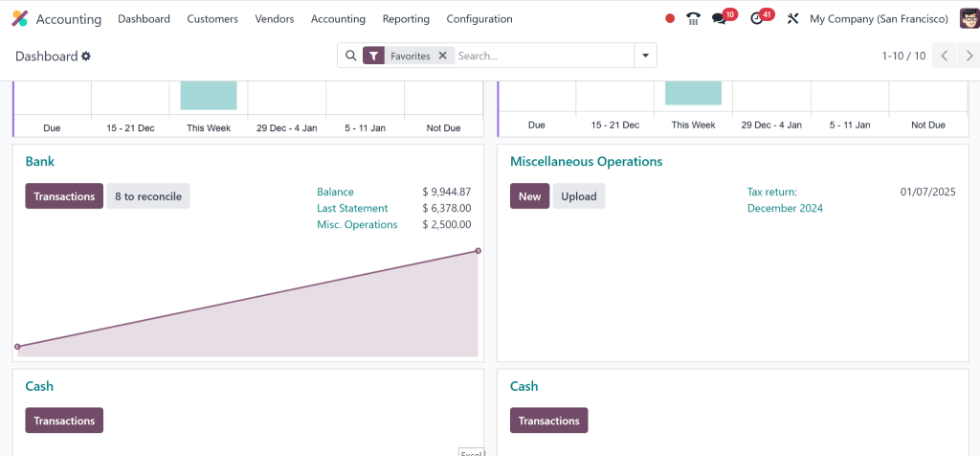
Task: Click the December 2024 link
Action: pyautogui.click(x=785, y=208)
